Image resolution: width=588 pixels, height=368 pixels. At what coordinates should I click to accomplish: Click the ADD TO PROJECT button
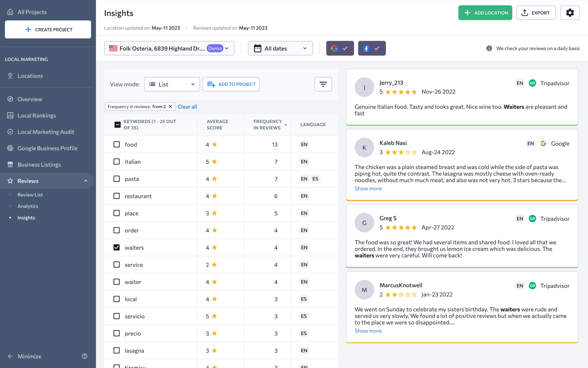pyautogui.click(x=231, y=84)
